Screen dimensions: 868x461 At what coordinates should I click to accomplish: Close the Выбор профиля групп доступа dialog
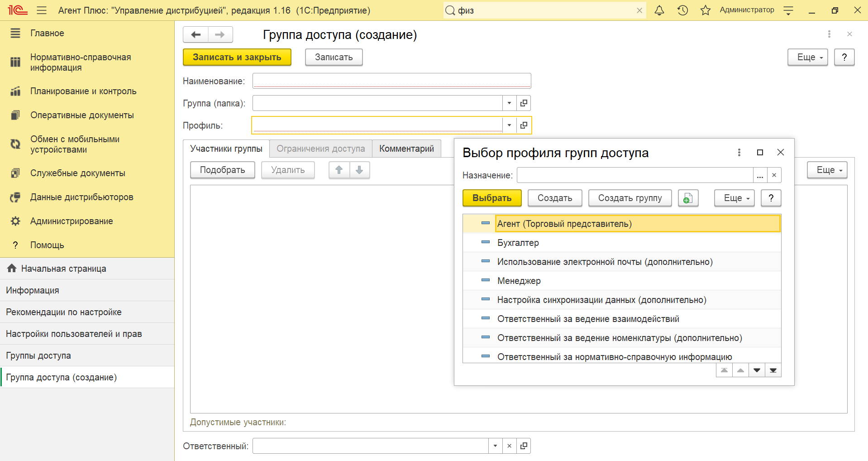pyautogui.click(x=781, y=152)
